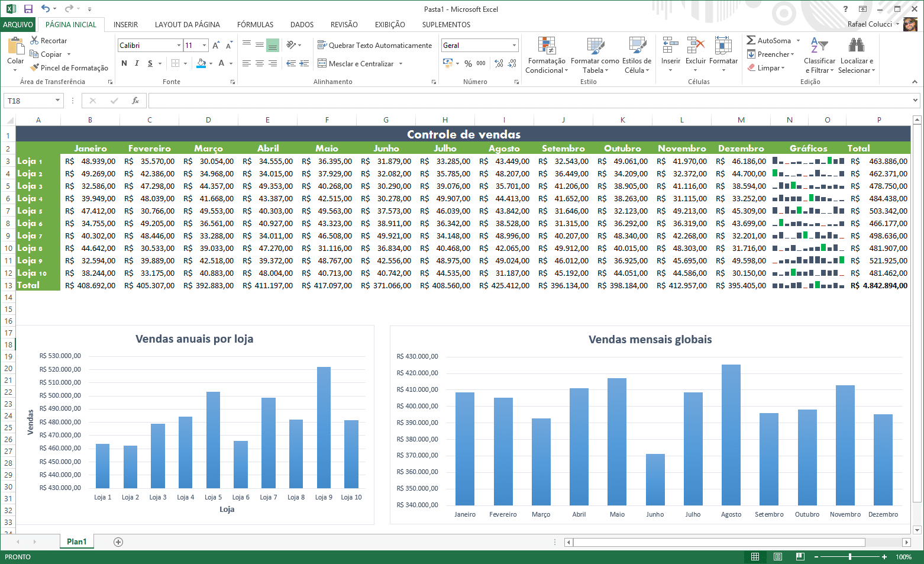
Task: Switch to the DADOS ribbon tab
Action: (302, 24)
